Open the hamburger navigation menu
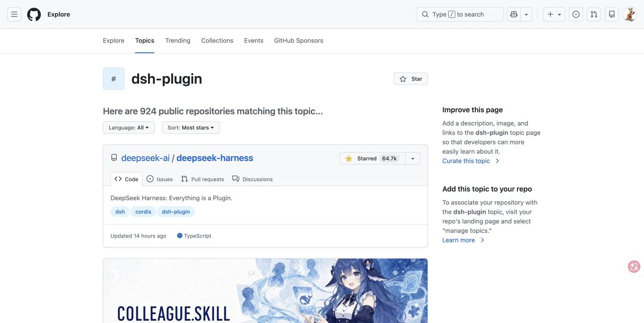The height and width of the screenshot is (323, 644). coord(14,14)
